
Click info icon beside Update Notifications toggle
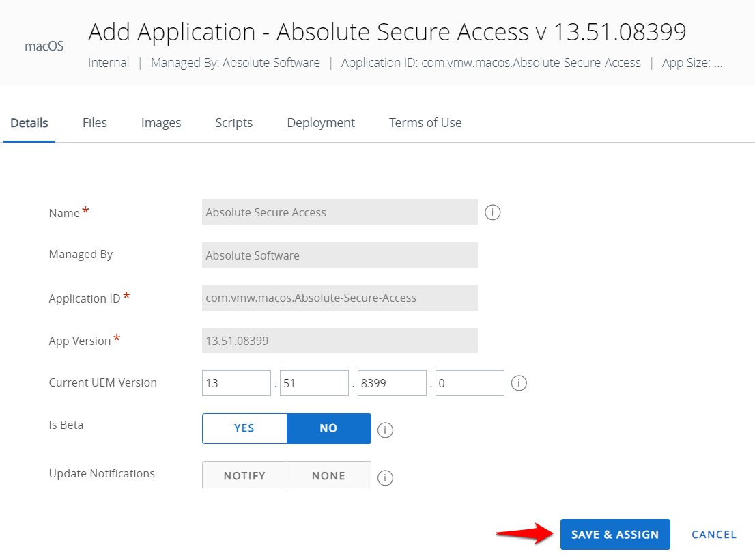pyautogui.click(x=386, y=478)
